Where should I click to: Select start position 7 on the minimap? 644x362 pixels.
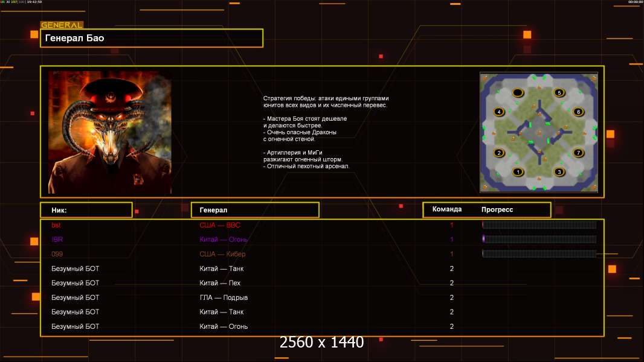click(578, 153)
